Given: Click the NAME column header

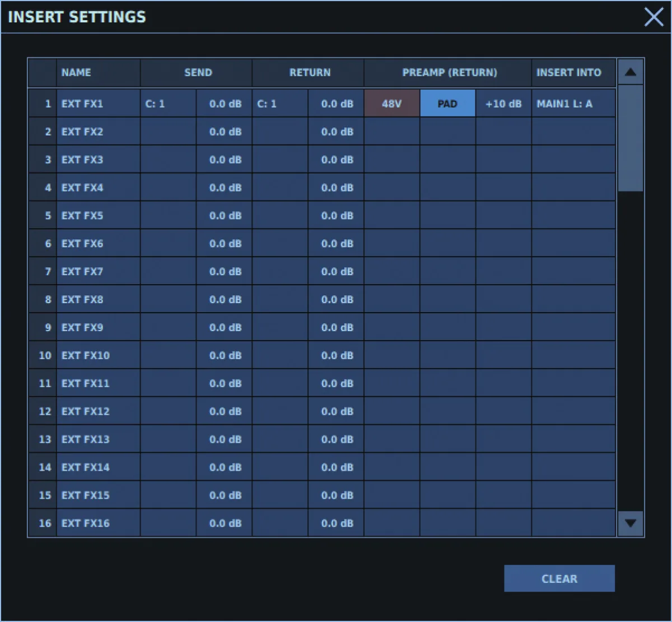Looking at the screenshot, I should click(x=98, y=72).
